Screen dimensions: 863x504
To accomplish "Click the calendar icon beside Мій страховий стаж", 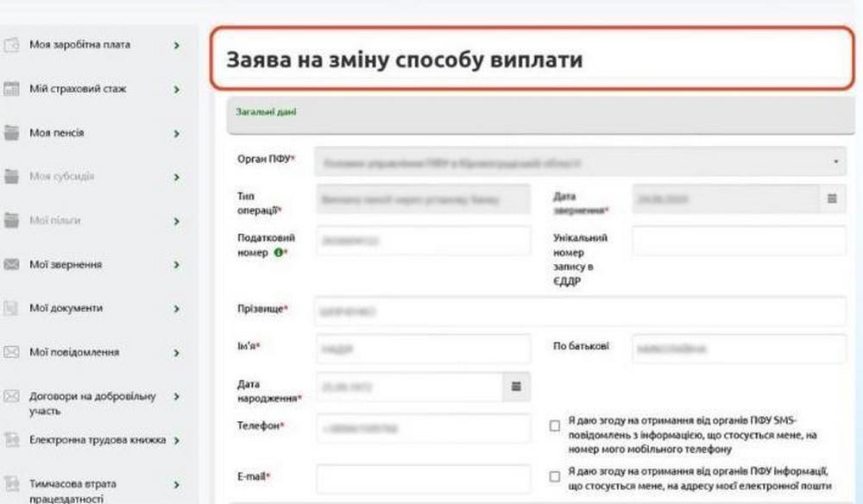I will coord(12,89).
